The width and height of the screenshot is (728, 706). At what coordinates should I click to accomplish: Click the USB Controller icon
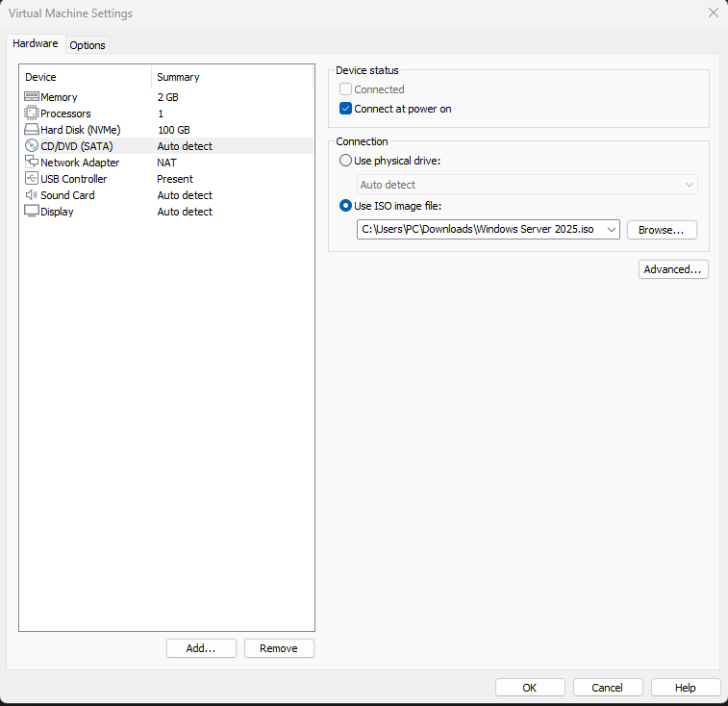(x=31, y=179)
